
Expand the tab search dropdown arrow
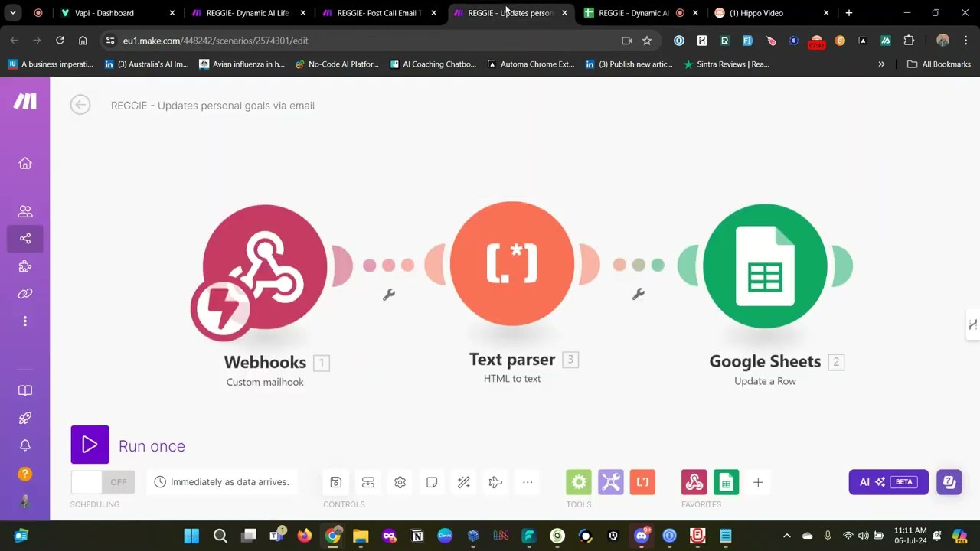[x=13, y=13]
